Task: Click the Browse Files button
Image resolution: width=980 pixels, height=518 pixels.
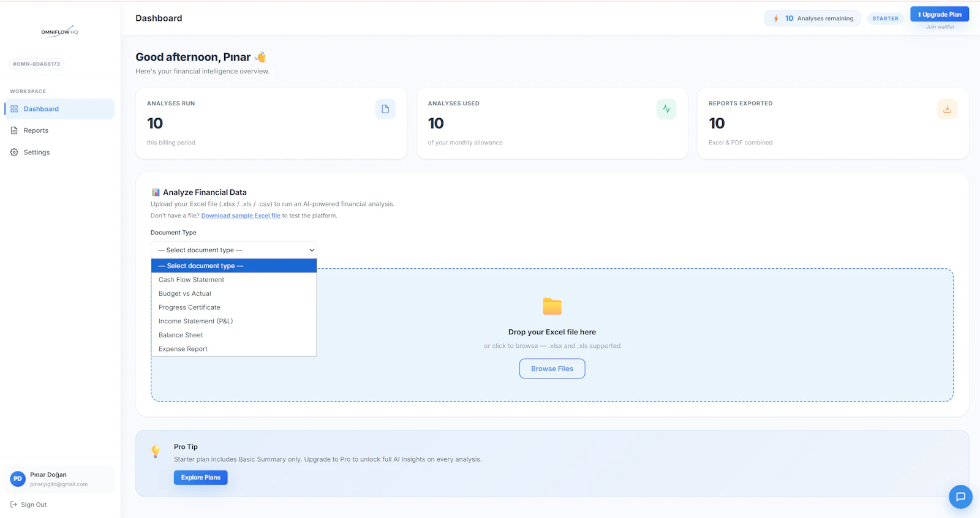Action: [x=552, y=369]
